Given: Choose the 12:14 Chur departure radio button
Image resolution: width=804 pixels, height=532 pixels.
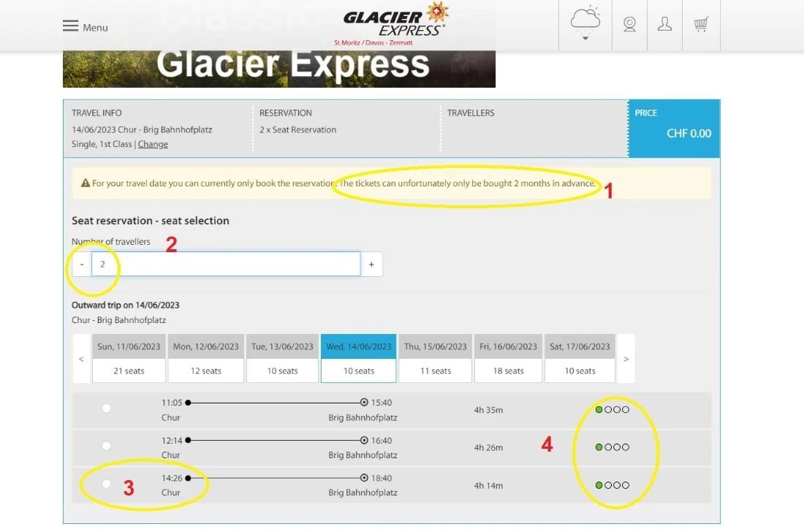Looking at the screenshot, I should tap(106, 446).
